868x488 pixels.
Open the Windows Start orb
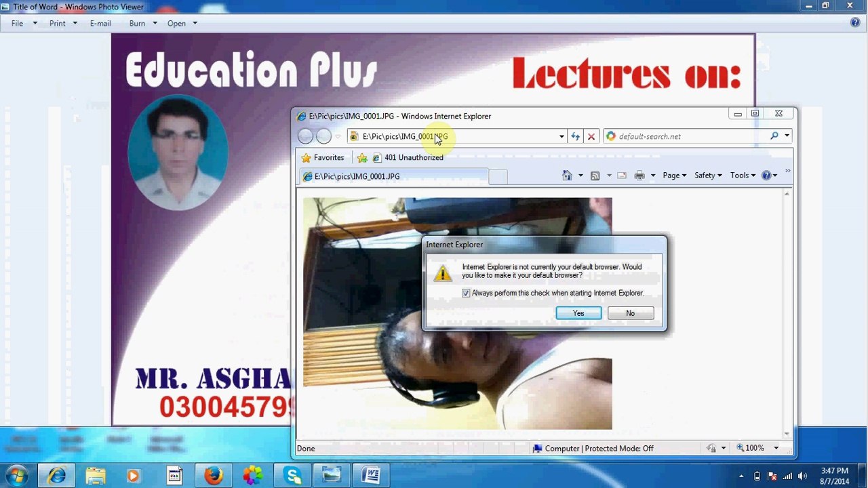point(16,475)
